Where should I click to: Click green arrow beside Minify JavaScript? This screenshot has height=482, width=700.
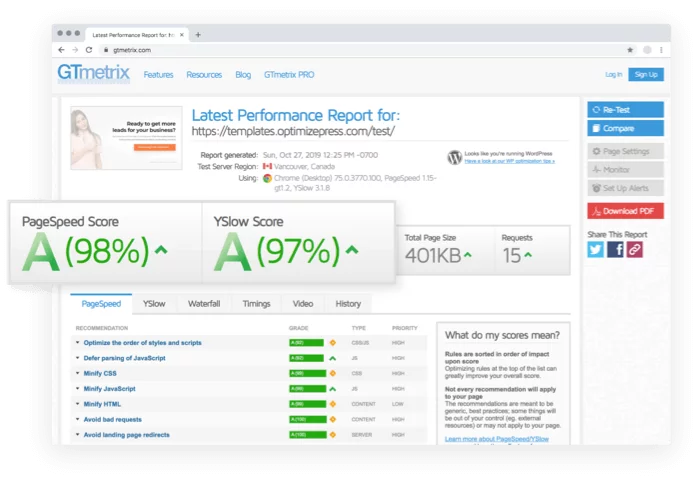333,389
